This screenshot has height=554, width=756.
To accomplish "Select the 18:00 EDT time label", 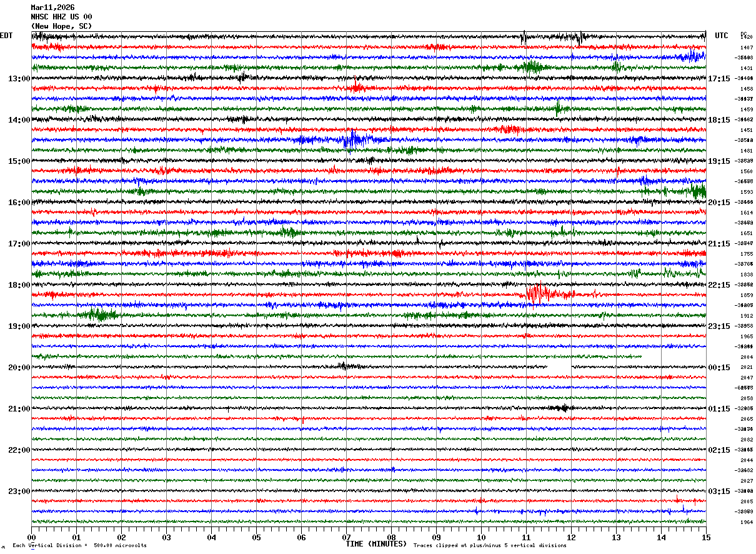I will click(x=19, y=285).
